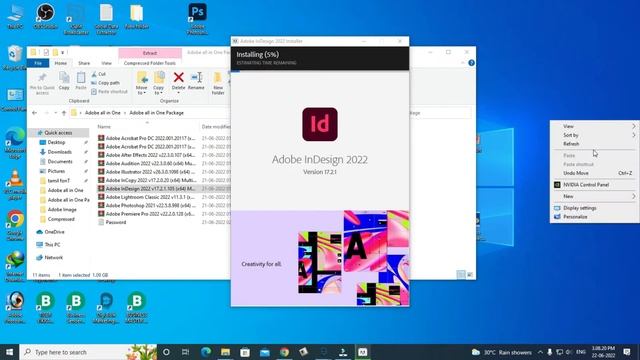Open Google Chrome desktop shortcut

tap(15, 225)
